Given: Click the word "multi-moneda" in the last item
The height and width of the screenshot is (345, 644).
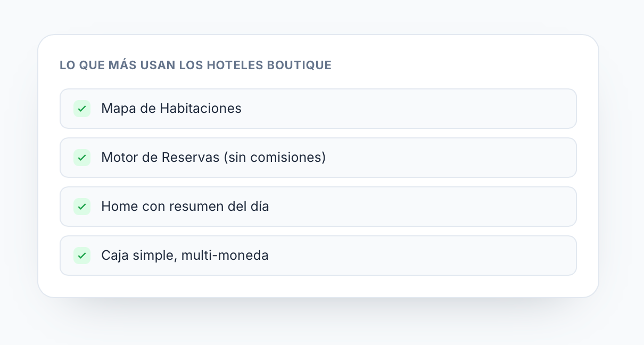Looking at the screenshot, I should [225, 256].
